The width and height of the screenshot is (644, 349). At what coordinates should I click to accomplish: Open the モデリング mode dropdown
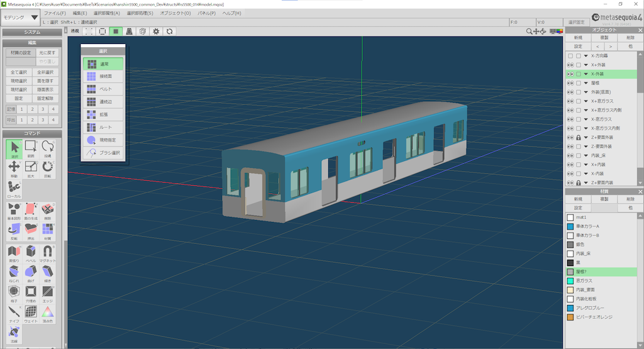click(21, 18)
